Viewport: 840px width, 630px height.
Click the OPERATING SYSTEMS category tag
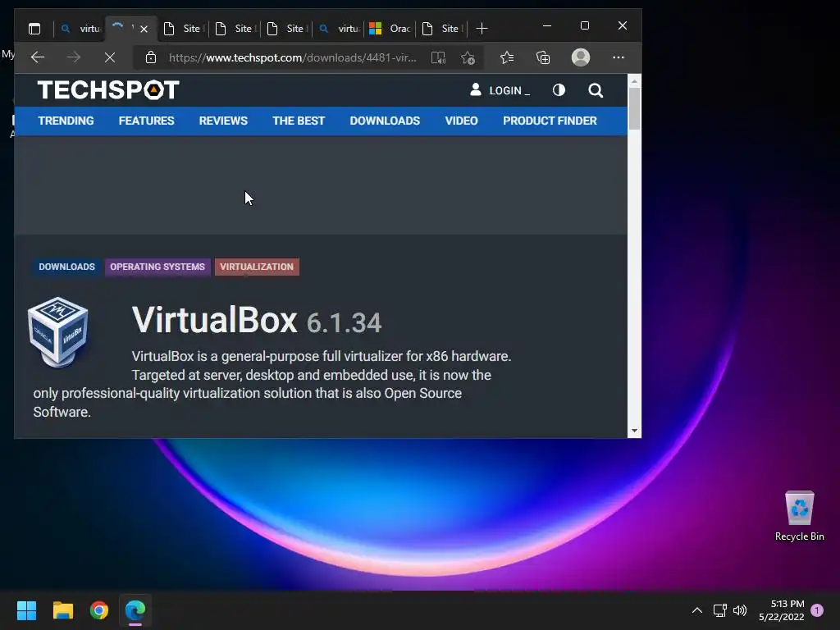[x=157, y=267]
